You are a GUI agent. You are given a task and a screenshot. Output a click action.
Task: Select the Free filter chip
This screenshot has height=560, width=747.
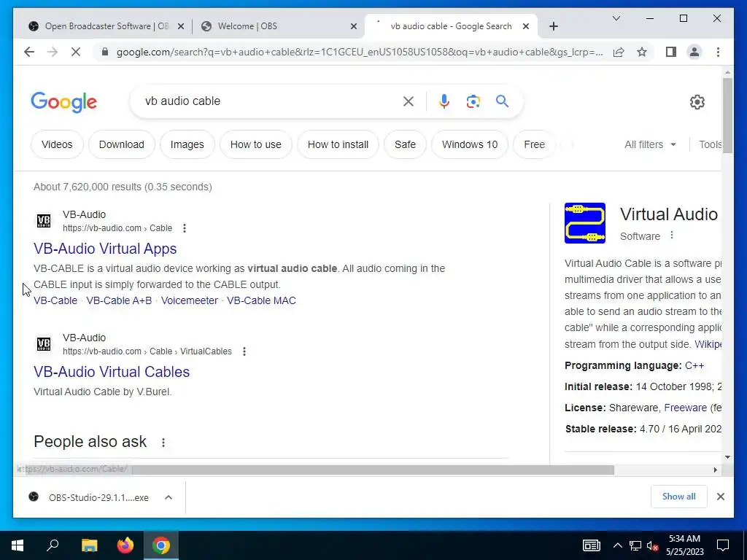(534, 144)
